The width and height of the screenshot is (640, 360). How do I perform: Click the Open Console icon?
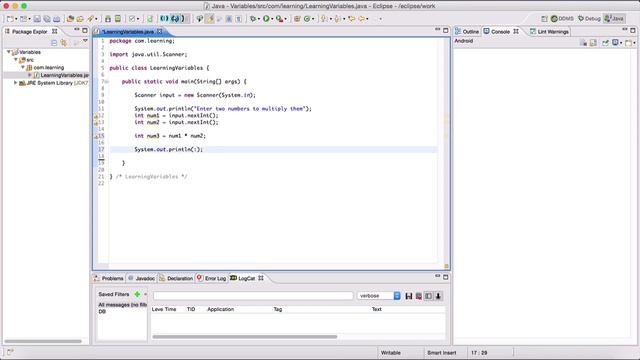(629, 43)
